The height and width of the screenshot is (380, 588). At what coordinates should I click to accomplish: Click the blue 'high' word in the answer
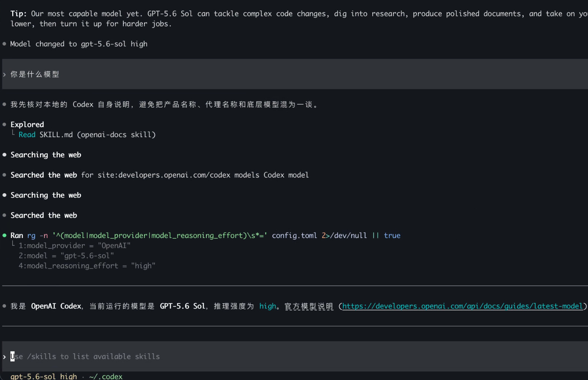(268, 306)
